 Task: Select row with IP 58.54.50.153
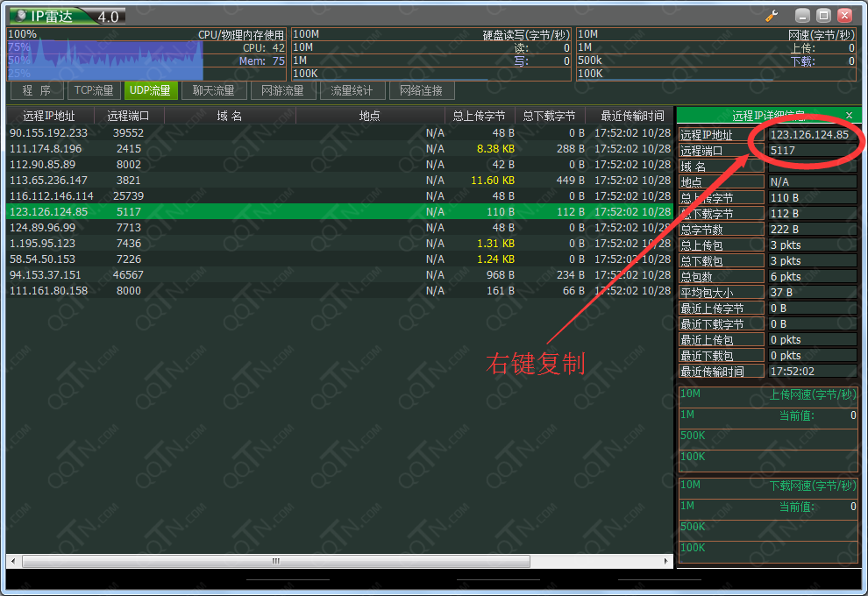click(339, 259)
